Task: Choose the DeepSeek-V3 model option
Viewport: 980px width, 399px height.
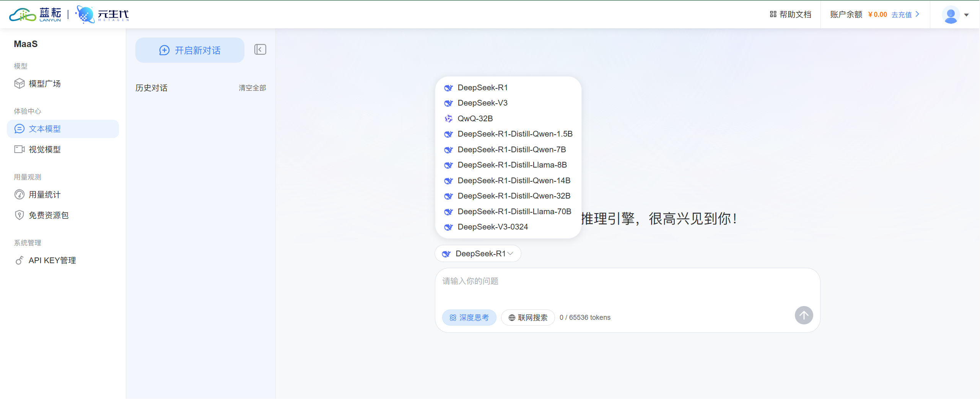Action: point(508,103)
